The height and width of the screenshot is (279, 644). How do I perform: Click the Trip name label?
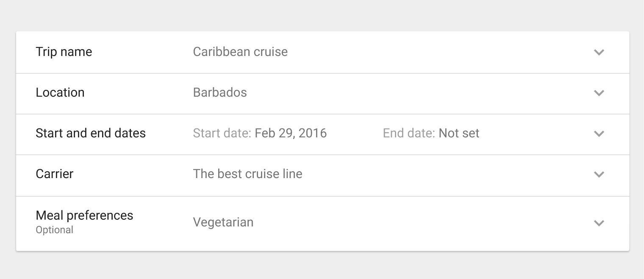pos(64,52)
